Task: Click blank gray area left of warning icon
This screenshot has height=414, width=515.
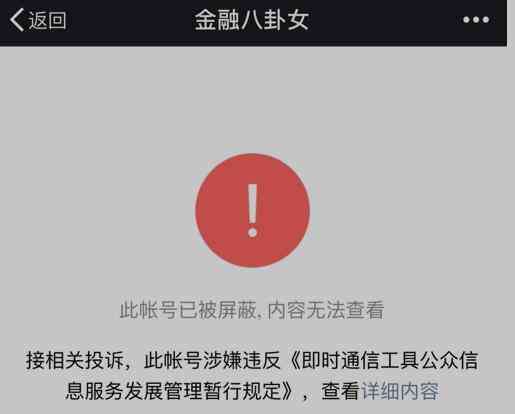Action: 97,211
